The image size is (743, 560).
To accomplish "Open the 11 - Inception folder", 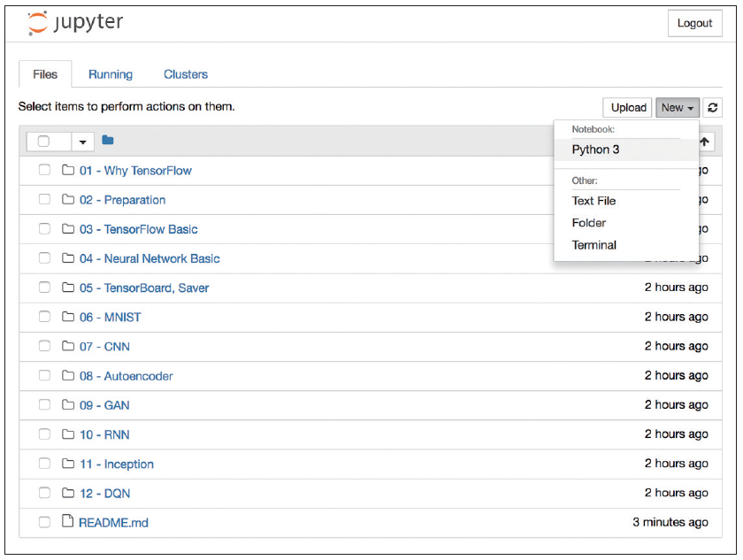I will (117, 464).
